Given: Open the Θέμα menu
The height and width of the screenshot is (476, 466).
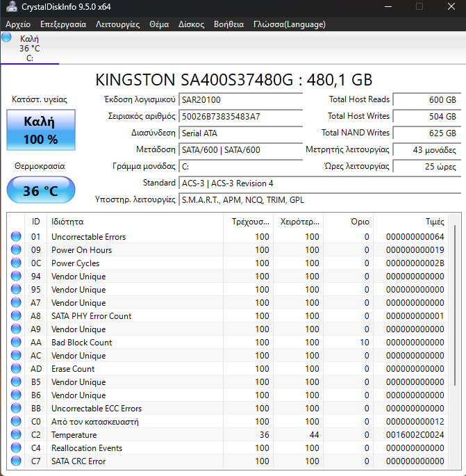Looking at the screenshot, I should click(159, 24).
